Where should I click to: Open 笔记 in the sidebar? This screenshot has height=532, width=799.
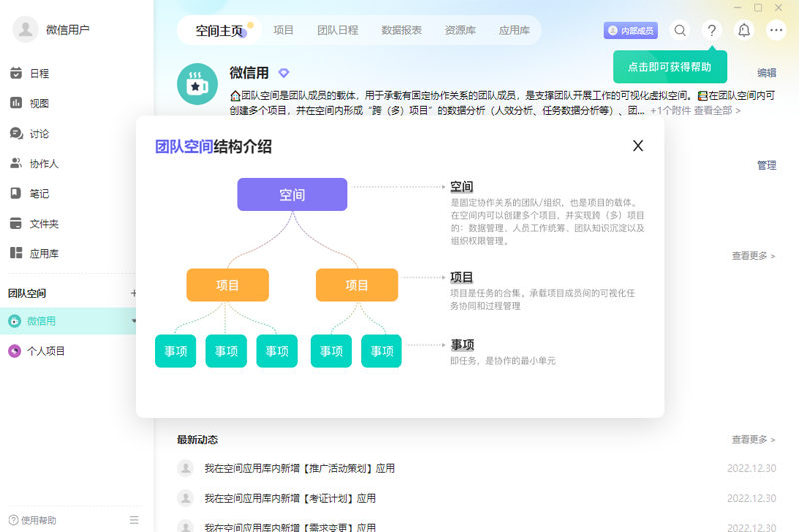click(x=39, y=193)
